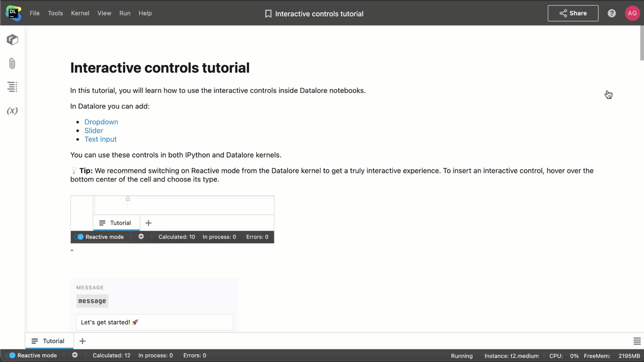Add a new sheet with plus button

point(82,341)
